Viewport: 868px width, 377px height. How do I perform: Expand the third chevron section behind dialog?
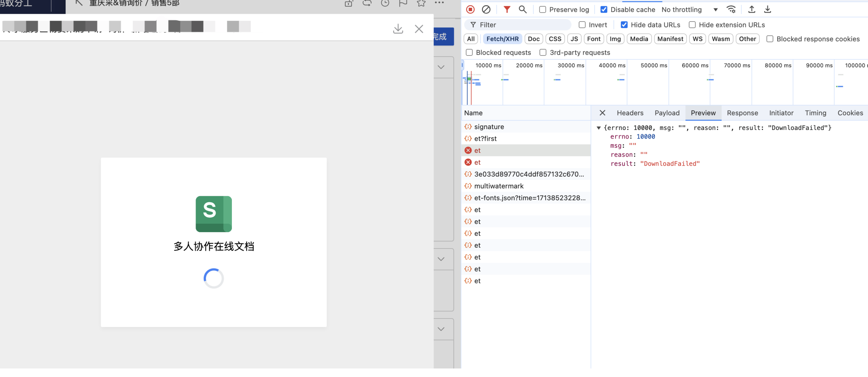click(x=441, y=329)
